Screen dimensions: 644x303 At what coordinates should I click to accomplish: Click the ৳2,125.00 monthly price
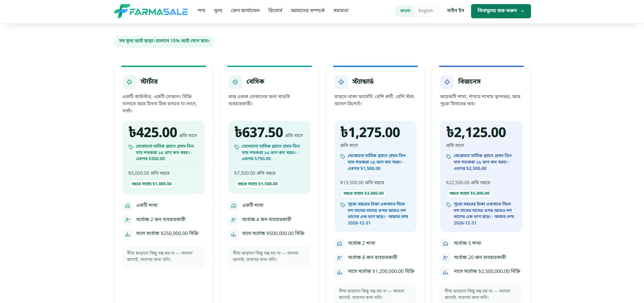click(x=476, y=132)
